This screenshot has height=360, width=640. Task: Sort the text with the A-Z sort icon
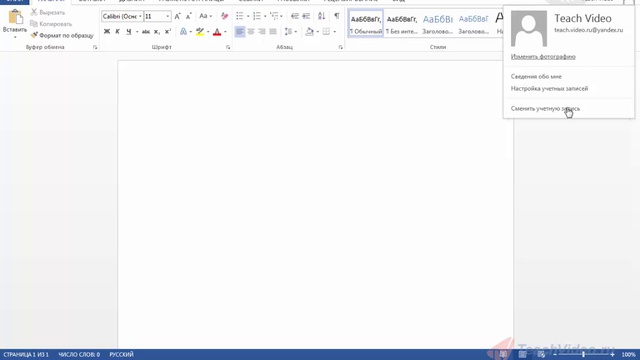point(322,16)
